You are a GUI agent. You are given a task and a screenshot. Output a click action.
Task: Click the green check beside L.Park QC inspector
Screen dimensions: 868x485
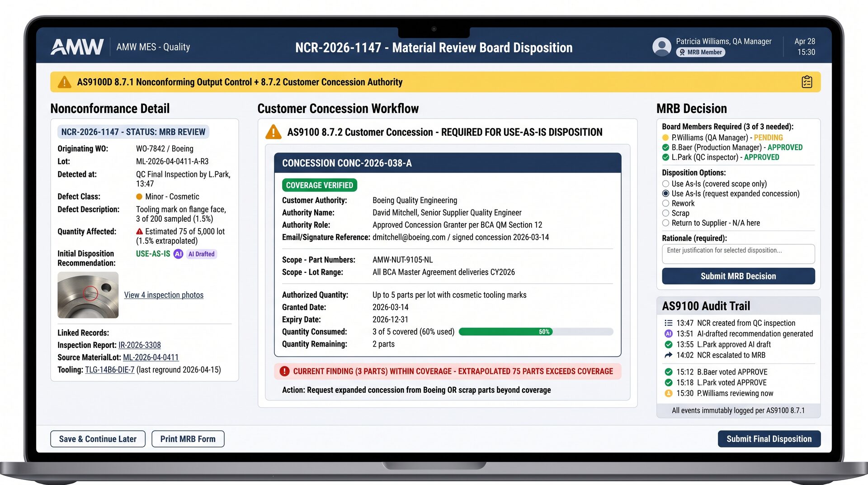pyautogui.click(x=665, y=157)
